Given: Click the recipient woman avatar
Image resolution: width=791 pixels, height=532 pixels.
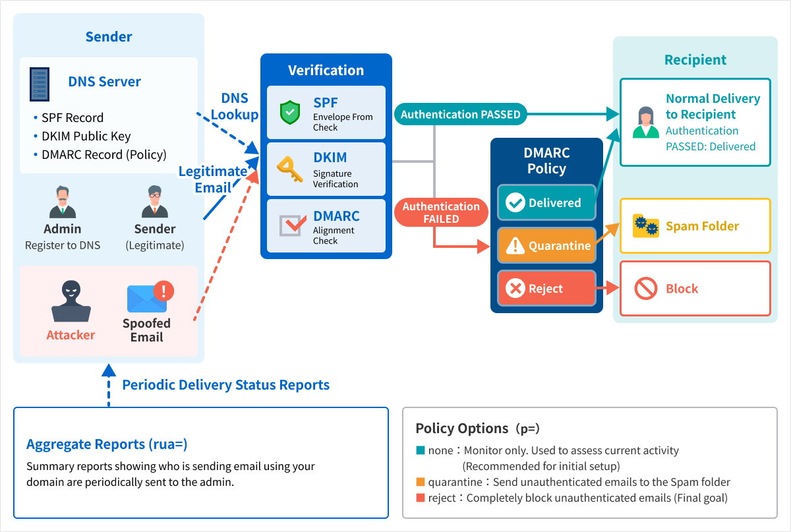Looking at the screenshot, I should 645,122.
